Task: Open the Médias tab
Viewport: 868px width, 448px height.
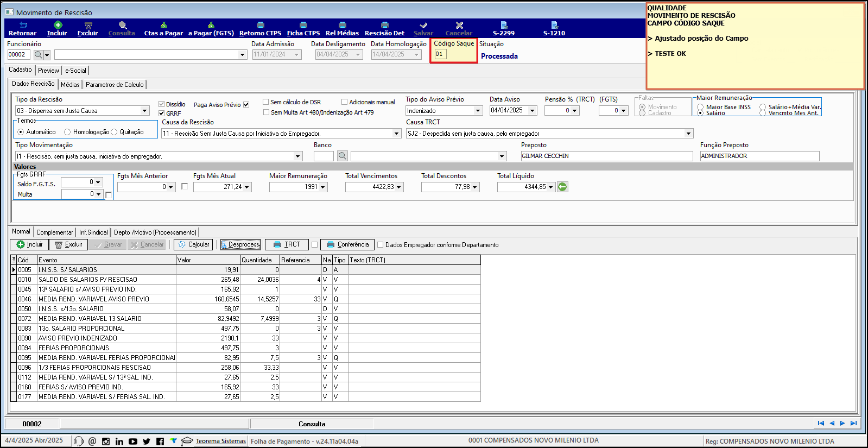Action: point(70,85)
